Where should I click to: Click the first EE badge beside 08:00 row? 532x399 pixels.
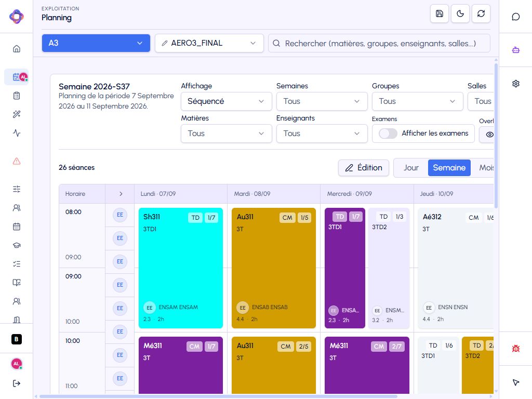click(x=120, y=215)
